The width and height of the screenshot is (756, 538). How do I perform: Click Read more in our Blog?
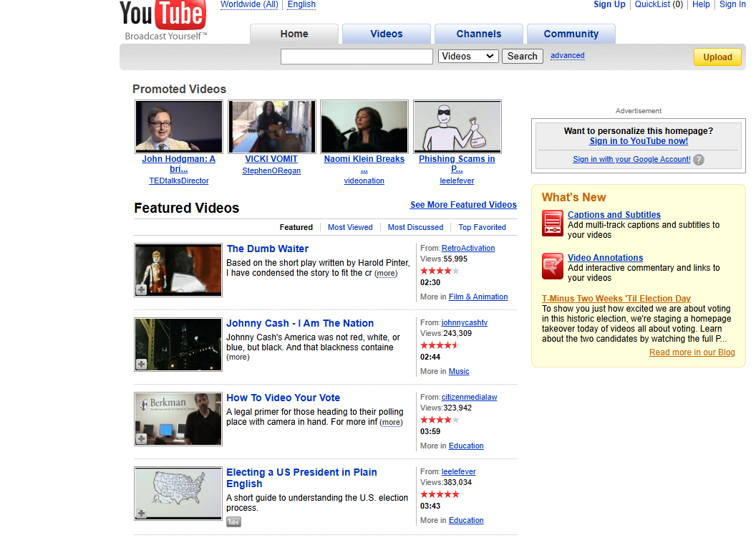(692, 352)
